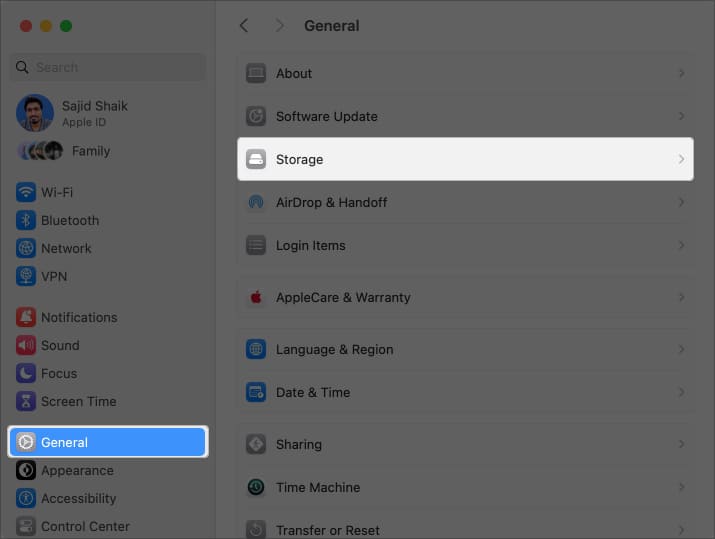Viewport: 715px width, 539px height.
Task: Click the search magnifier icon
Action: point(22,67)
